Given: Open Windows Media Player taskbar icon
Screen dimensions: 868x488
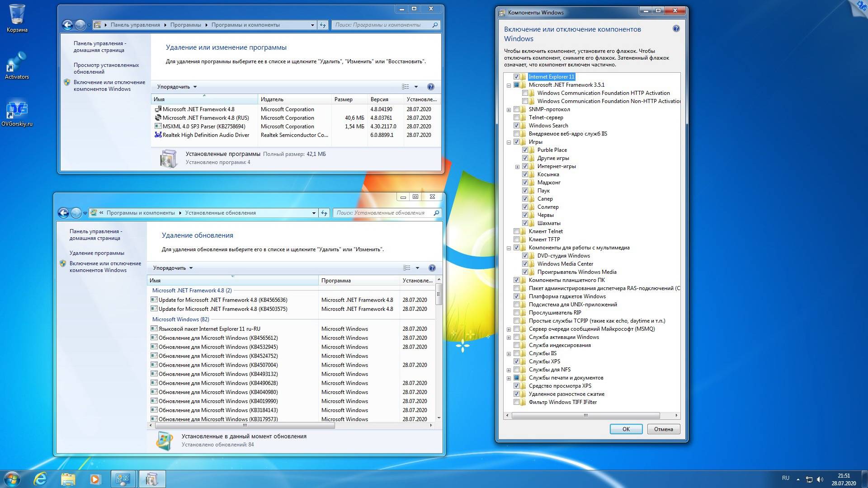Looking at the screenshot, I should tap(95, 479).
